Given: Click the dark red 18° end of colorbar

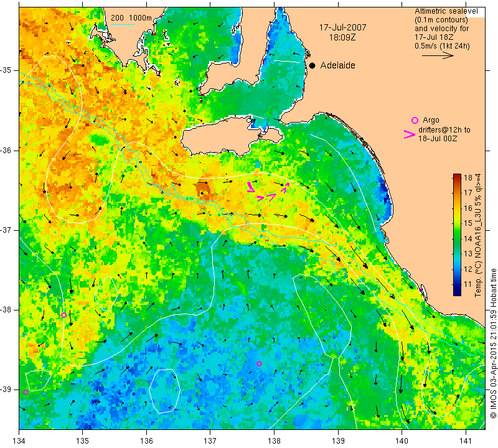Looking at the screenshot, I should point(457,175).
